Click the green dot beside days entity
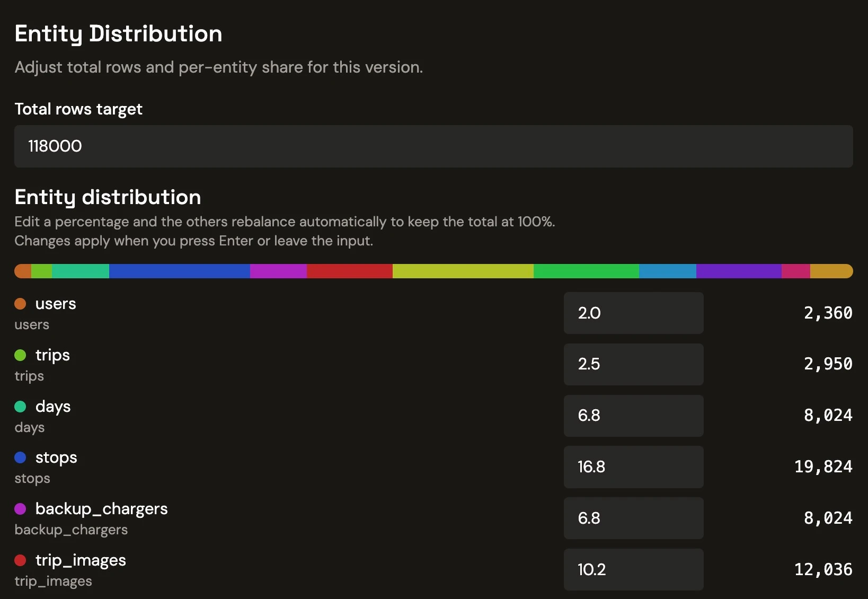 coord(21,407)
